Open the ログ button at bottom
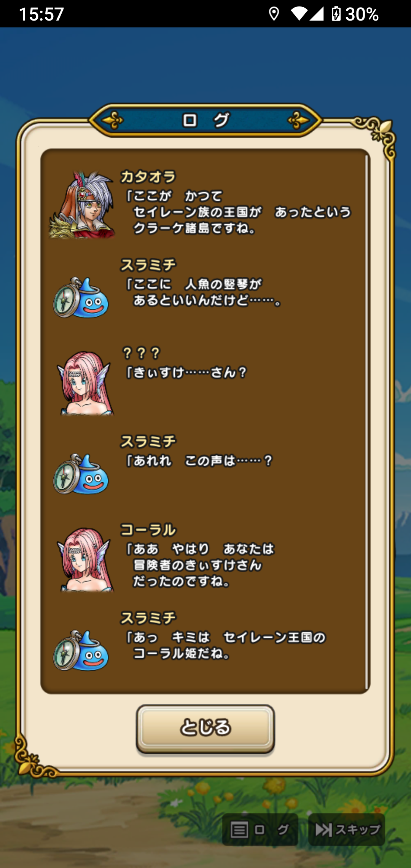The height and width of the screenshot is (868, 411). point(260,830)
